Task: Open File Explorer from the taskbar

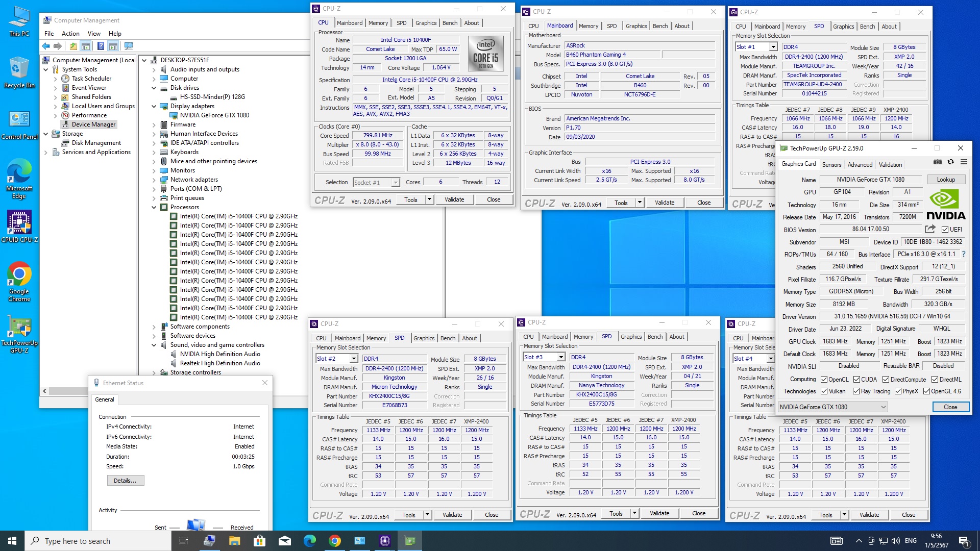Action: click(234, 541)
